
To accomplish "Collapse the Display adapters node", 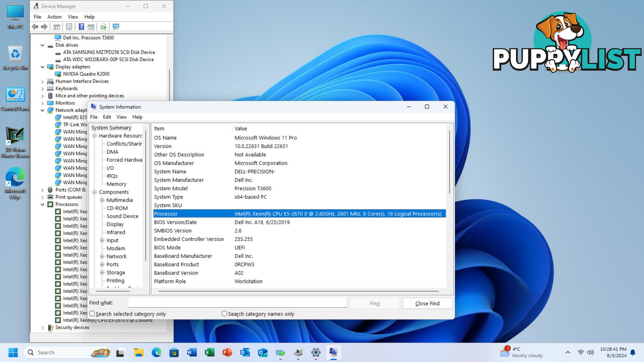I will click(x=42, y=67).
